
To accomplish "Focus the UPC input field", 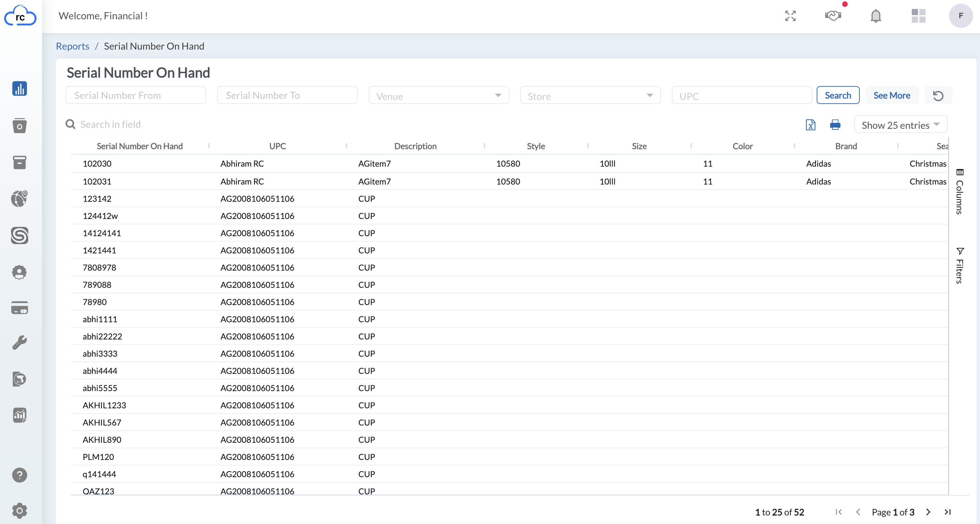I will [x=742, y=95].
